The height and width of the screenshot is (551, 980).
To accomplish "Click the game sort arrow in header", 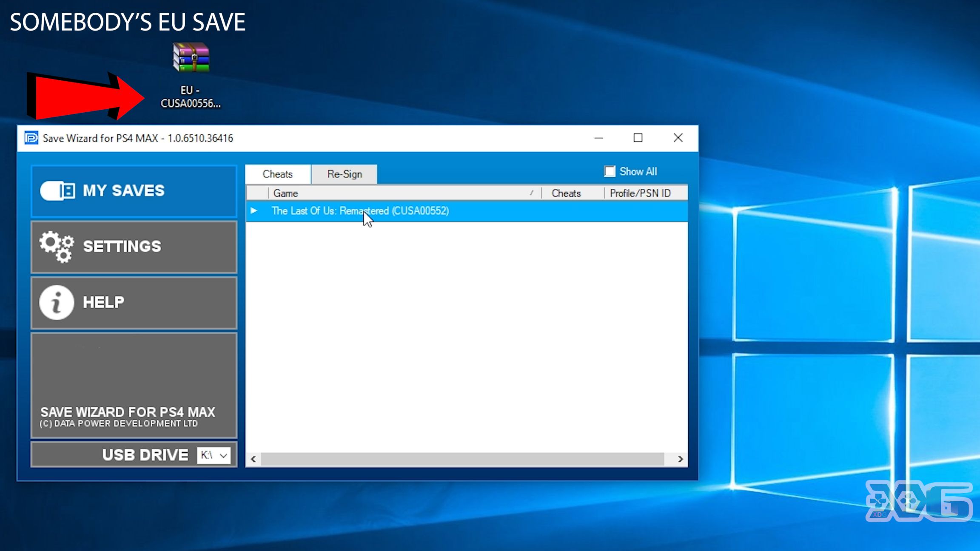I will point(532,193).
